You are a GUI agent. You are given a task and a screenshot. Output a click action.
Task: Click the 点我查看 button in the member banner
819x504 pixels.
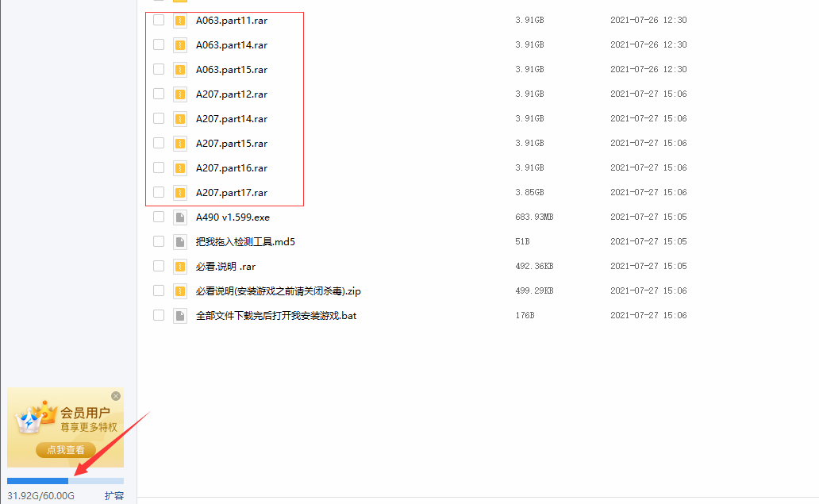(x=66, y=450)
